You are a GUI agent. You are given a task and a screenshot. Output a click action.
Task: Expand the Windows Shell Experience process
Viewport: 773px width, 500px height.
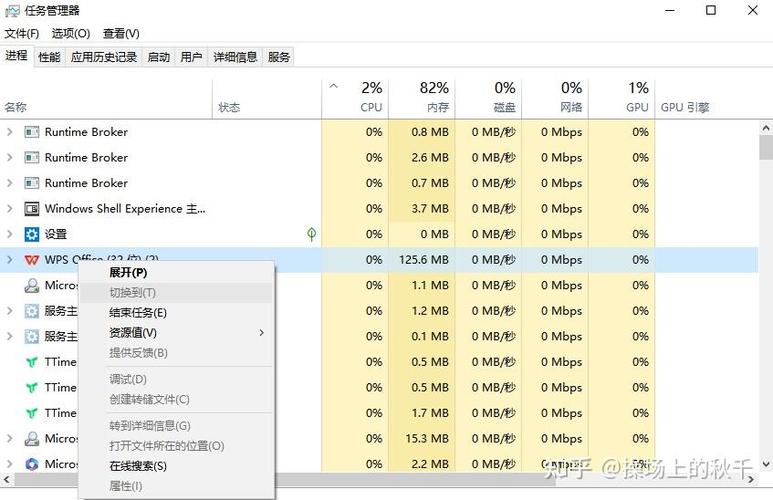[9, 209]
